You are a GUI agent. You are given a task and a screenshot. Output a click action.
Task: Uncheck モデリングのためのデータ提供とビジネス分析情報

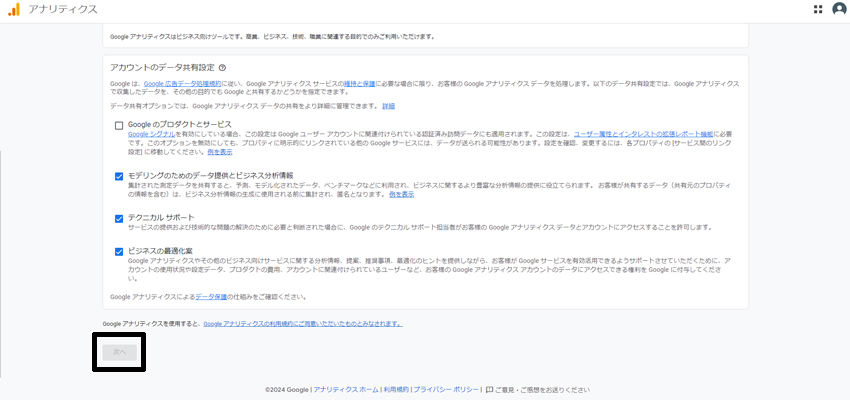click(x=119, y=175)
